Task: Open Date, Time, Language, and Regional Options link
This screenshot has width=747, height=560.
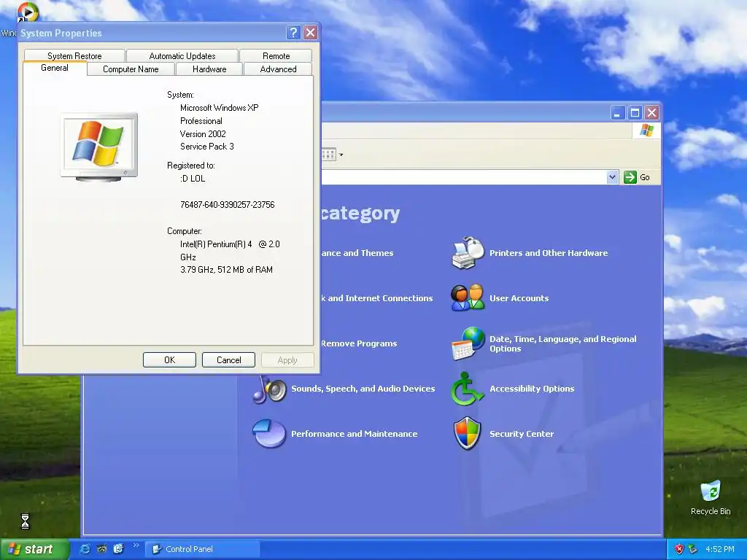Action: click(562, 343)
